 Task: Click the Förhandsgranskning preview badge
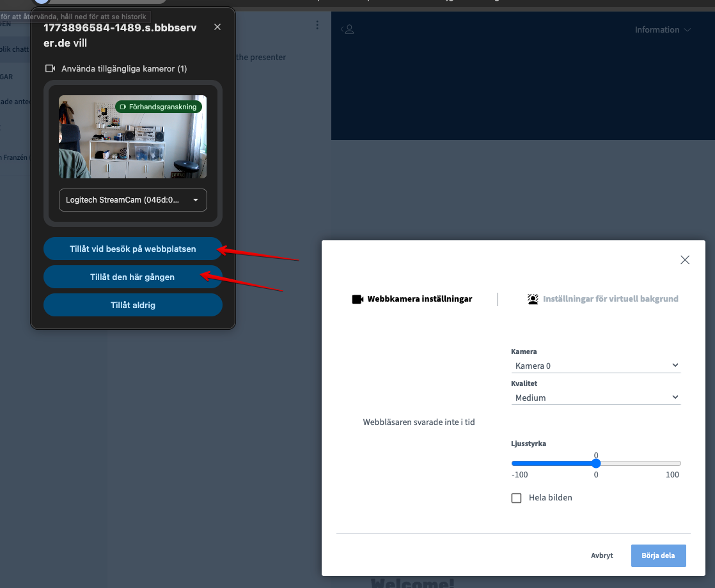point(159,107)
